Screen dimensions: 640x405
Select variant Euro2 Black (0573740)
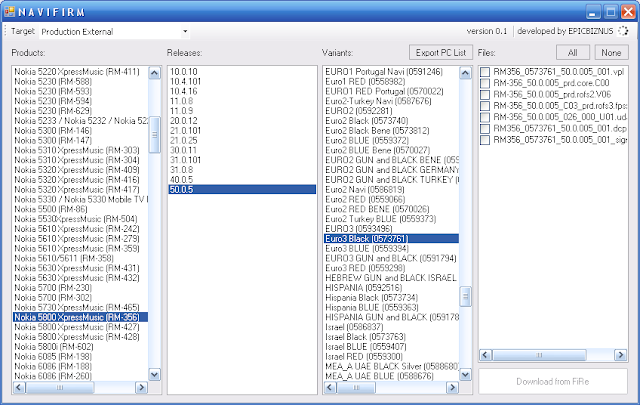[x=367, y=121]
